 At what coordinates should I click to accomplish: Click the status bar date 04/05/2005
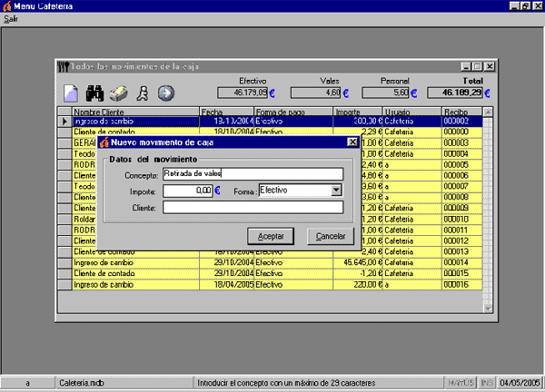tap(520, 383)
